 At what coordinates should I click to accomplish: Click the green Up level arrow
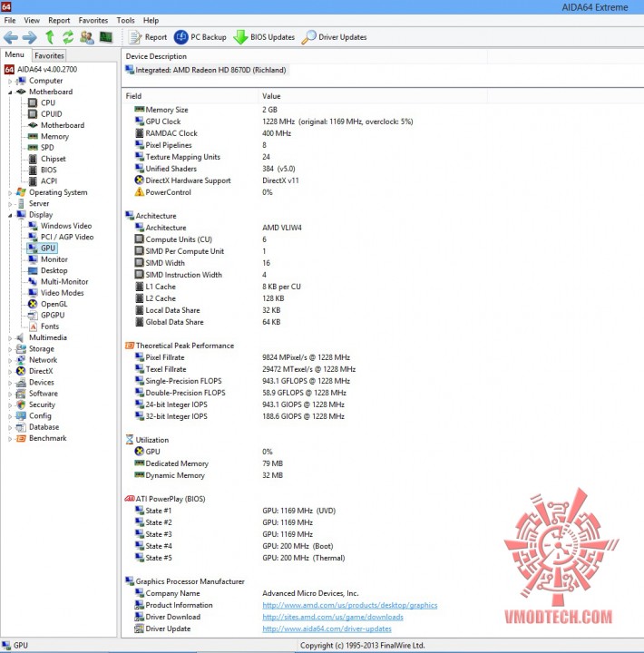(x=50, y=37)
